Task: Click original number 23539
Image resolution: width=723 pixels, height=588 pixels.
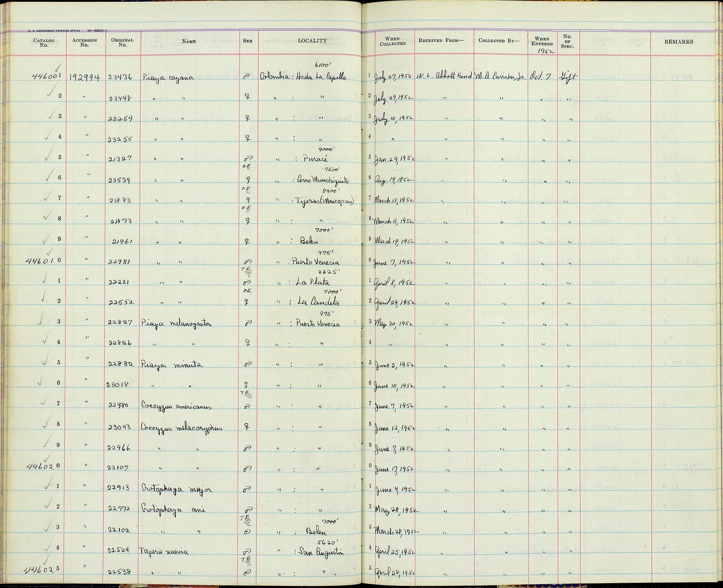Action: 120,180
